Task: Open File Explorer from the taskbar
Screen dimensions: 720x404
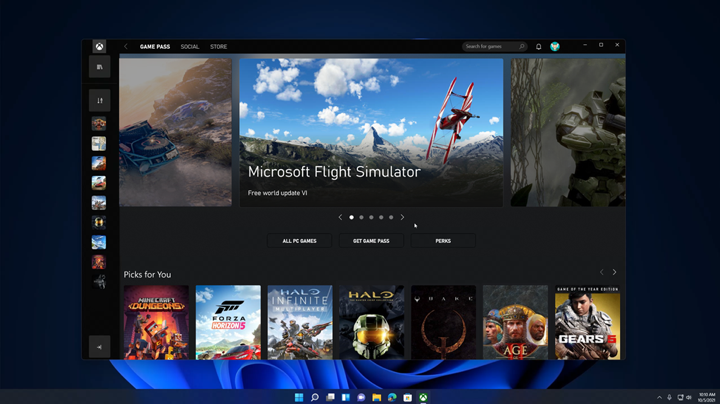Action: click(377, 397)
